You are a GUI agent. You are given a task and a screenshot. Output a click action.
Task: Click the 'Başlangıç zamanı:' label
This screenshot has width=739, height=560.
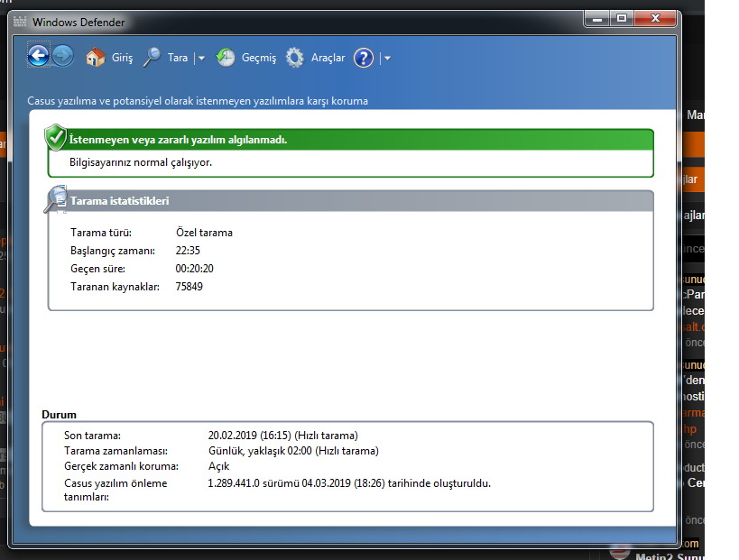(113, 251)
